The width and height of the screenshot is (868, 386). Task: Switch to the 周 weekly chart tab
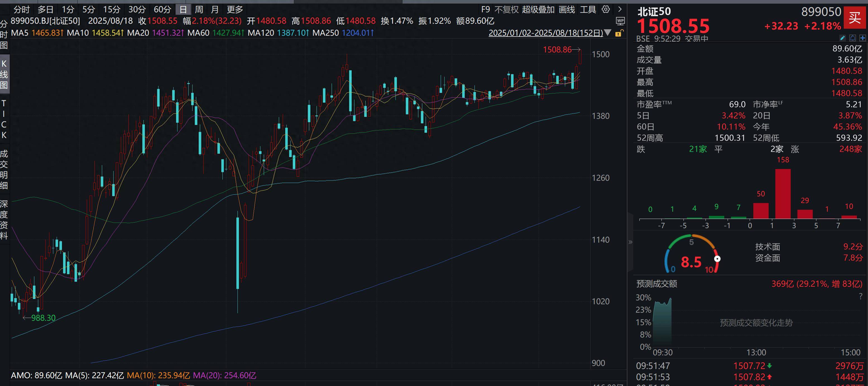[198, 9]
